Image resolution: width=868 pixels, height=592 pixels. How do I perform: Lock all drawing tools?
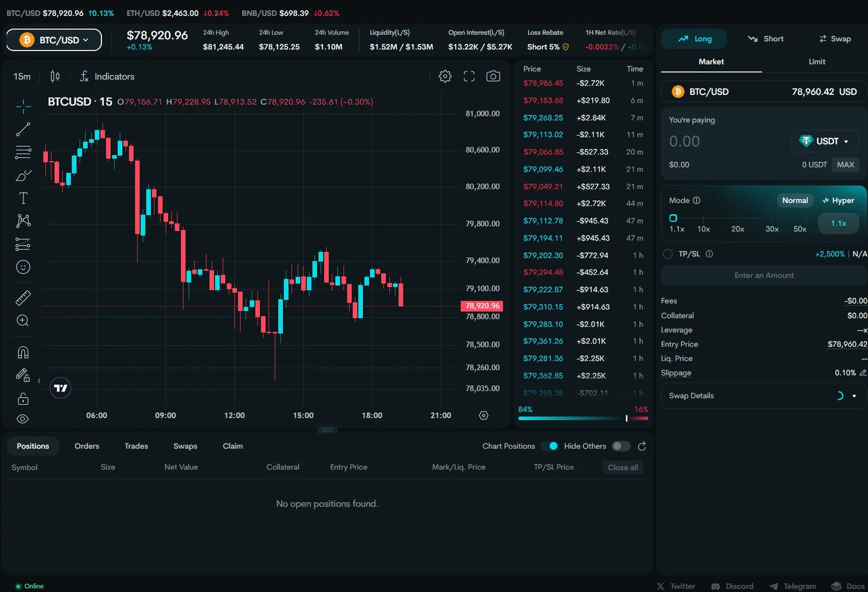click(x=23, y=399)
